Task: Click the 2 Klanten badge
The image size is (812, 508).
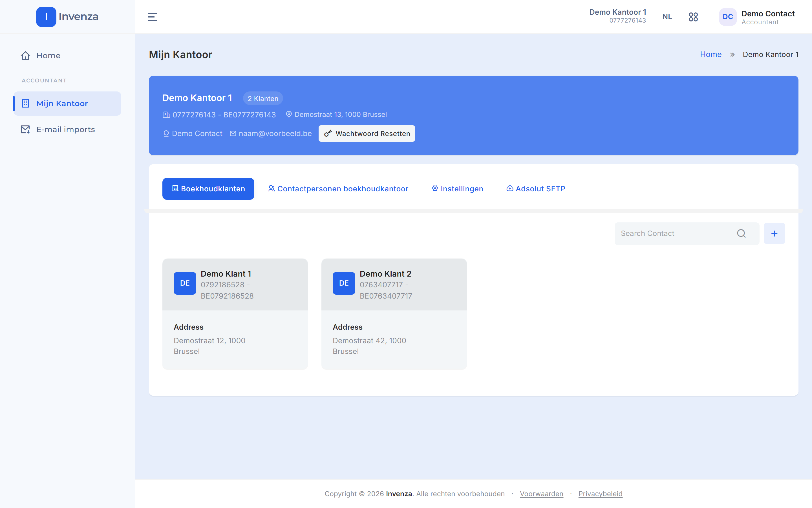Action: coord(263,98)
